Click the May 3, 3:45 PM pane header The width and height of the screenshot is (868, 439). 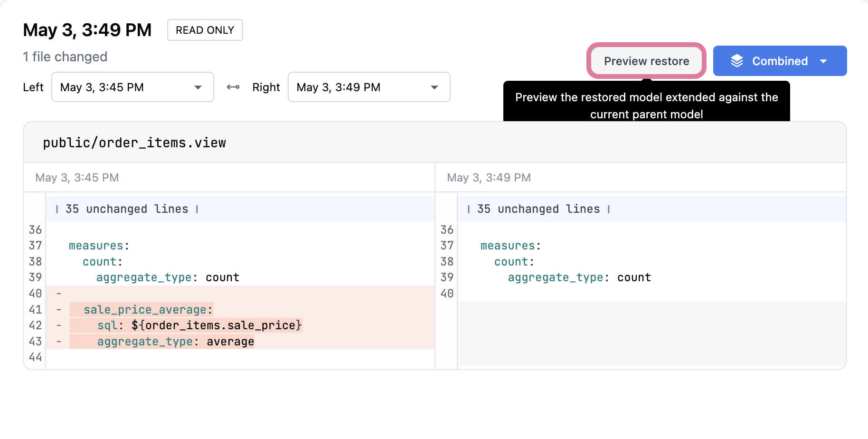coord(77,178)
